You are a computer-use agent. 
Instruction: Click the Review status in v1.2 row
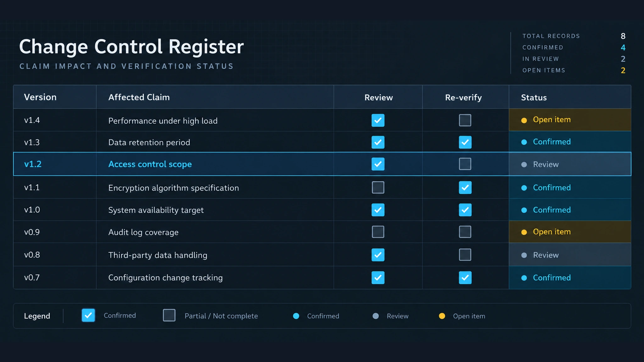click(570, 164)
